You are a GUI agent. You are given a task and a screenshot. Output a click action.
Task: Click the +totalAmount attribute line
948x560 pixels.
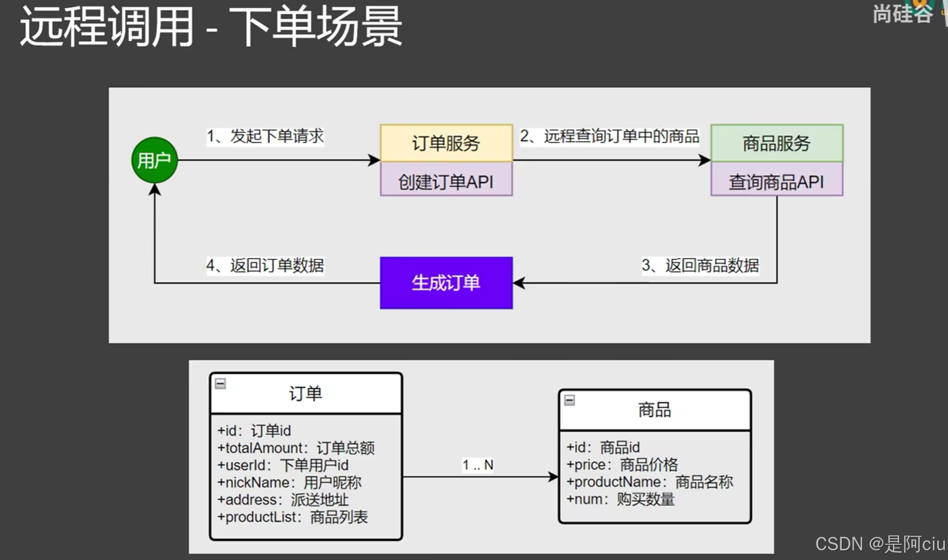click(x=296, y=448)
